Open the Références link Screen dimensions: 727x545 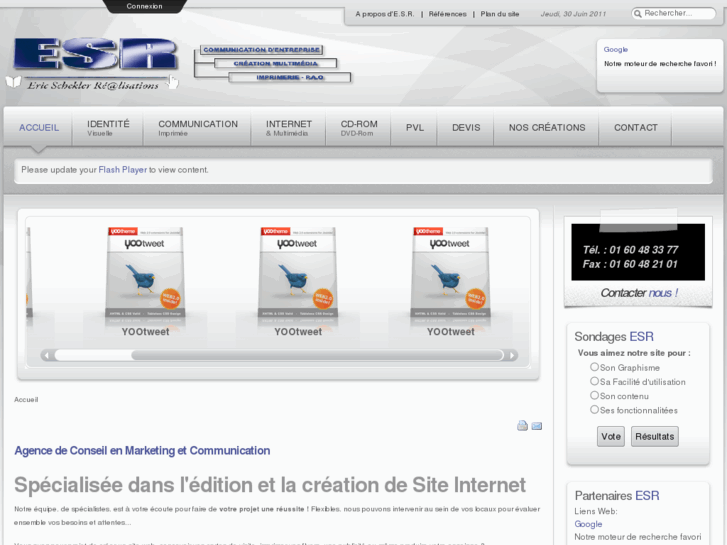pos(447,14)
